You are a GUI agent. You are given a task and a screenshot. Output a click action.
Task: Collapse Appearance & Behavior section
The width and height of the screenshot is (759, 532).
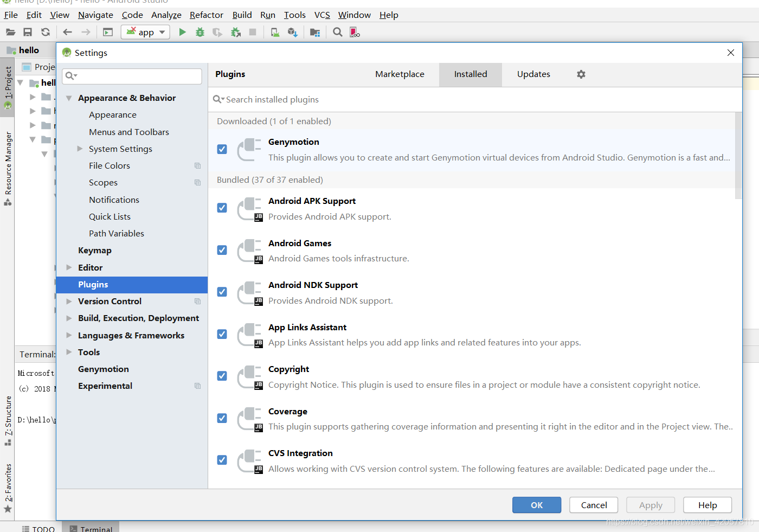69,98
